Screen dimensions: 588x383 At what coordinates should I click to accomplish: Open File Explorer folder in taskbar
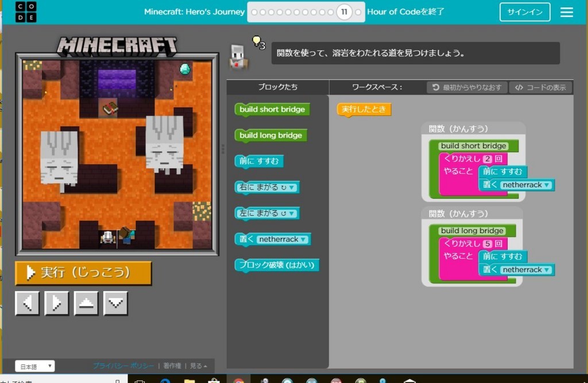189,381
